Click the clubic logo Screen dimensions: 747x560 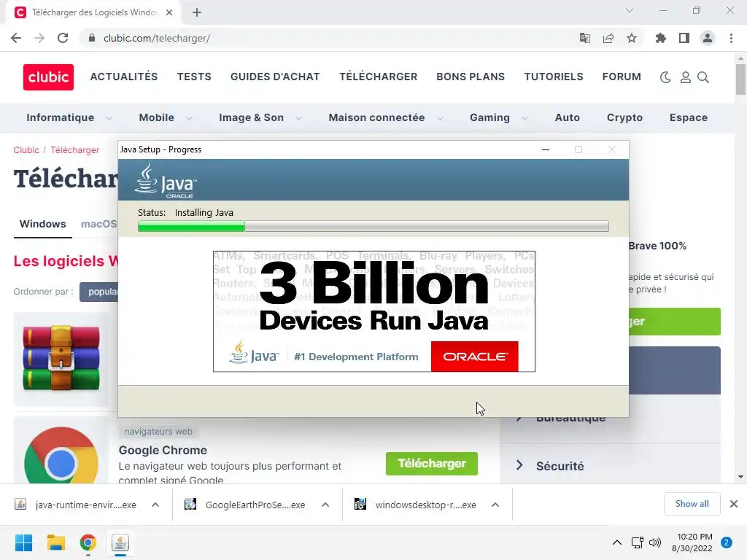point(48,77)
